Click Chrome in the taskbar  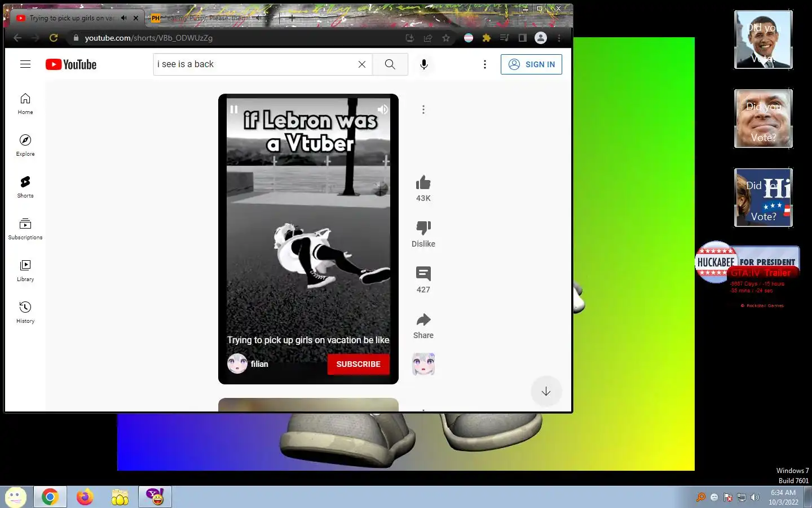50,497
